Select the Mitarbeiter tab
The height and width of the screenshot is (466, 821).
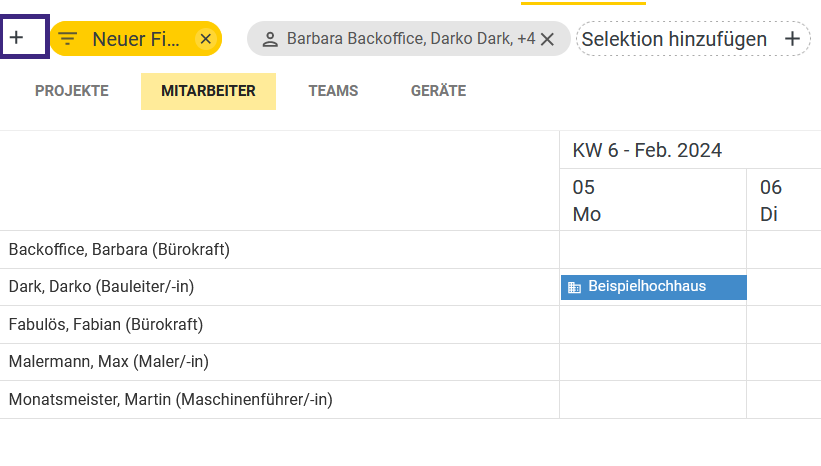point(208,91)
